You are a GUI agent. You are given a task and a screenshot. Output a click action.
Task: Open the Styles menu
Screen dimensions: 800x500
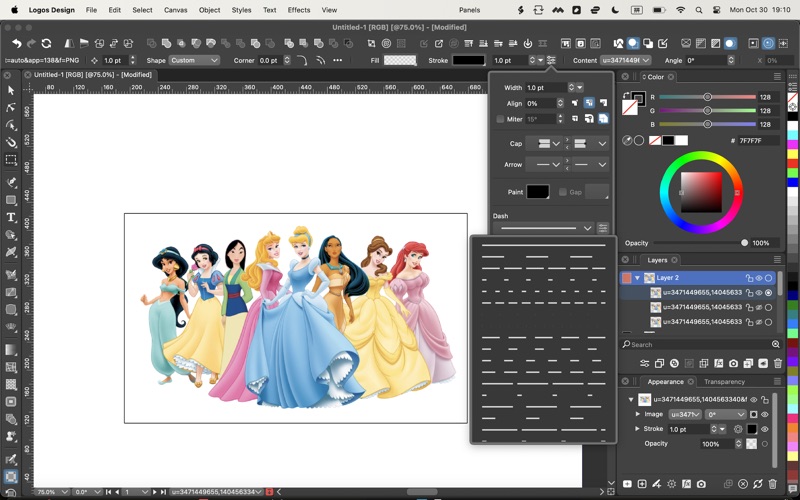pyautogui.click(x=241, y=10)
